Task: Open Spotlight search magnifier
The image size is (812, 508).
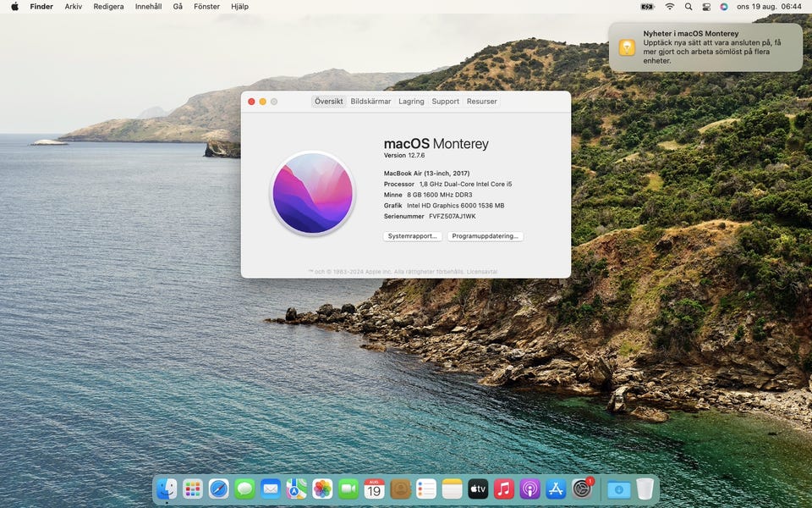Action: (x=689, y=7)
